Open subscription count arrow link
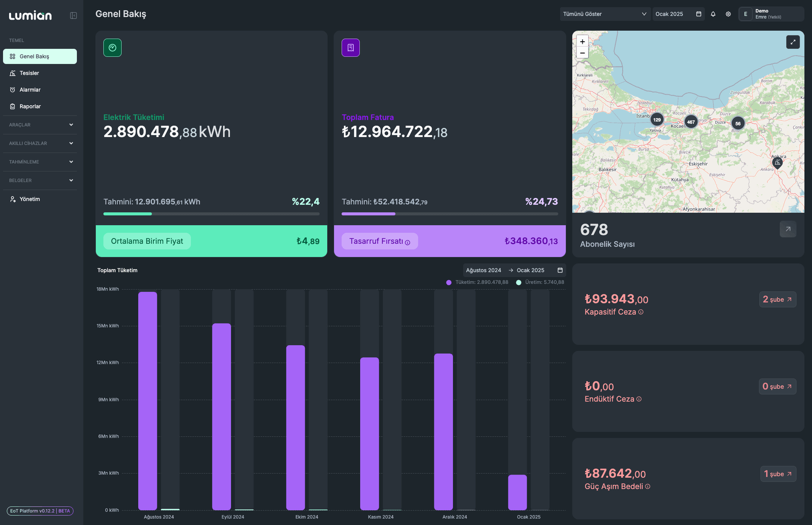The image size is (812, 525). [788, 229]
